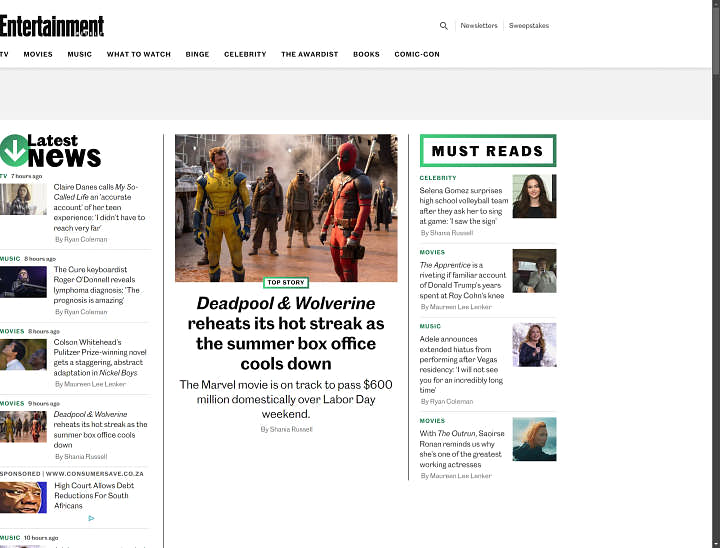Viewport: 720px width, 548px height.
Task: Click MUSIC tag above the Adele story
Action: (x=430, y=326)
